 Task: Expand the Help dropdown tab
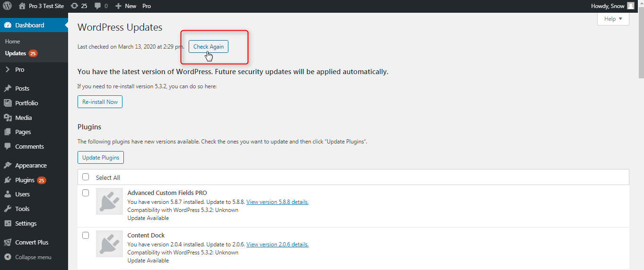(x=613, y=19)
